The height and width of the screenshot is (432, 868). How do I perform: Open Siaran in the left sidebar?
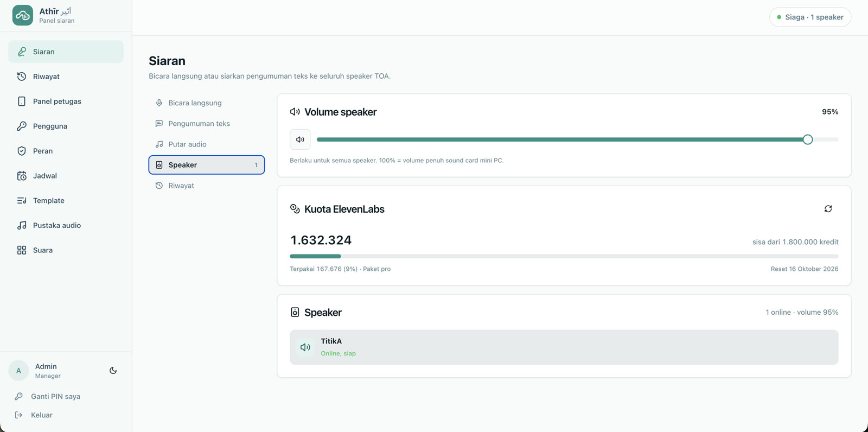66,52
